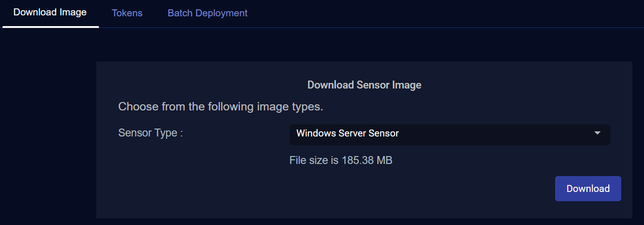644x225 pixels.
Task: Click the white underline beneath Download Image tab
Action: coord(51,27)
